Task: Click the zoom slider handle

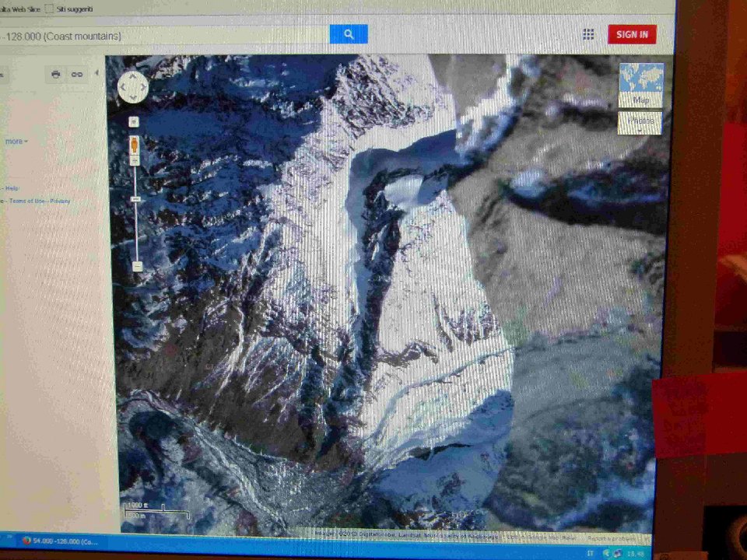Action: click(x=135, y=199)
